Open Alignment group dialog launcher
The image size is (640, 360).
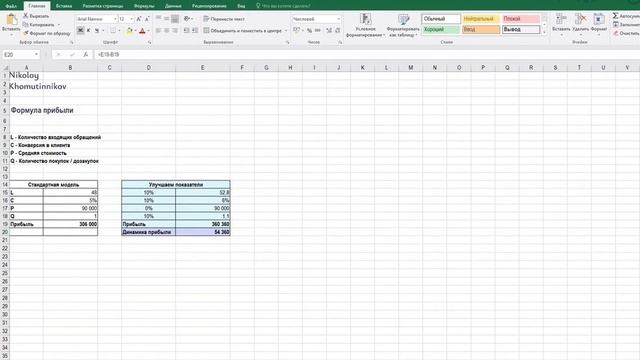[287, 42]
